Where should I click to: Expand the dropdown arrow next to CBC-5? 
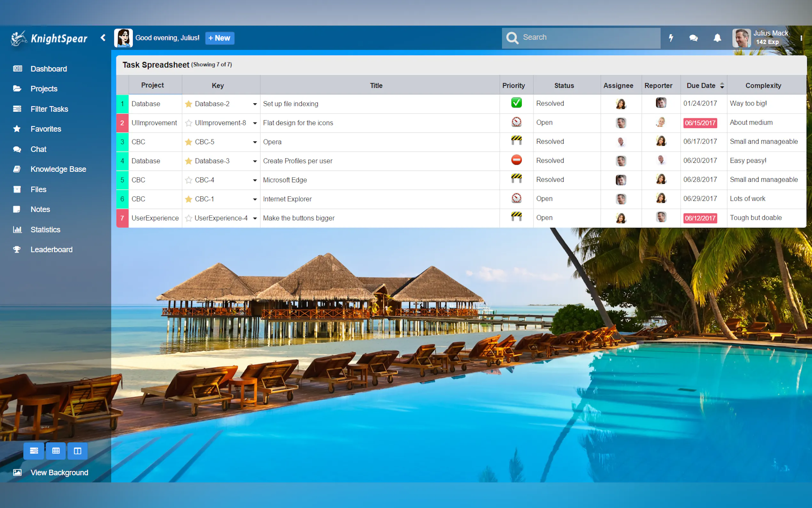coord(255,142)
